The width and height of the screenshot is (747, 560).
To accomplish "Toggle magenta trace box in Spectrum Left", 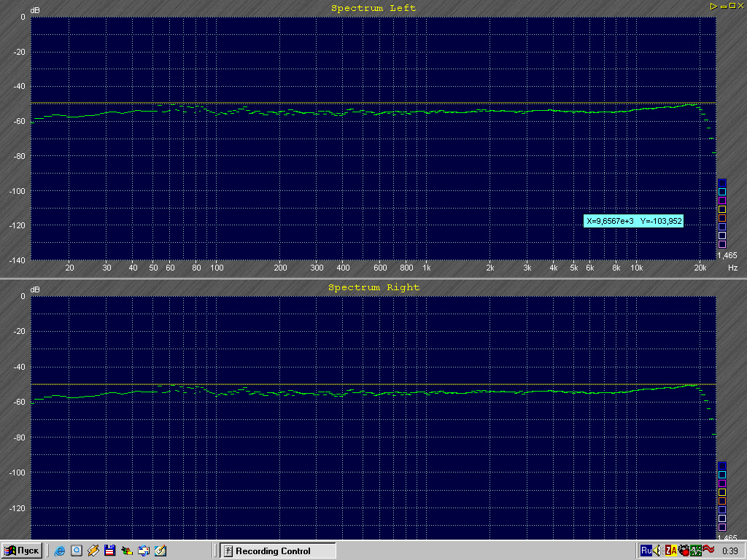I will click(722, 201).
